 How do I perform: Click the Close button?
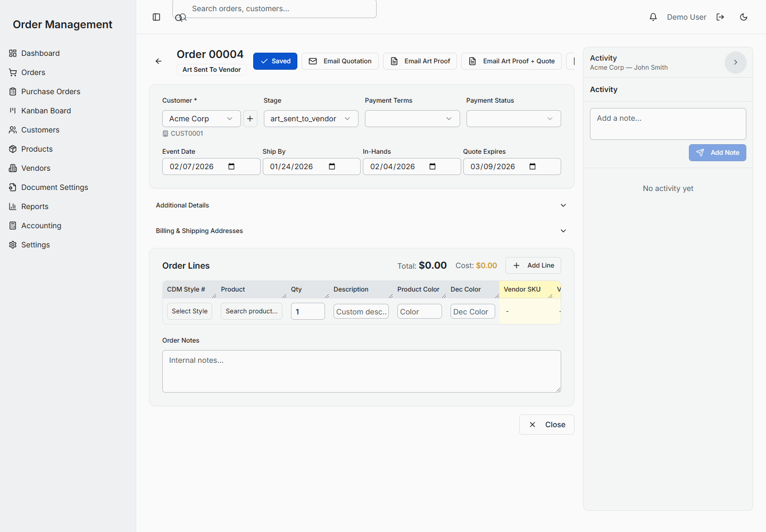[547, 425]
